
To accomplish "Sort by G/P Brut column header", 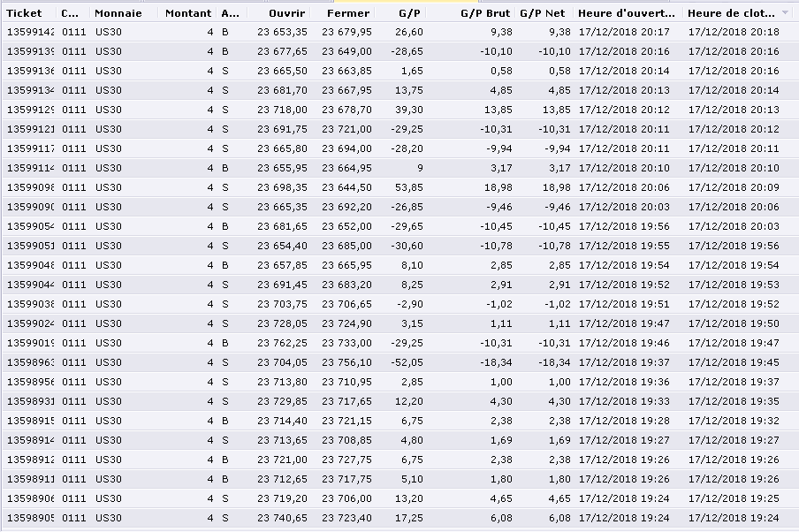I will click(x=485, y=13).
